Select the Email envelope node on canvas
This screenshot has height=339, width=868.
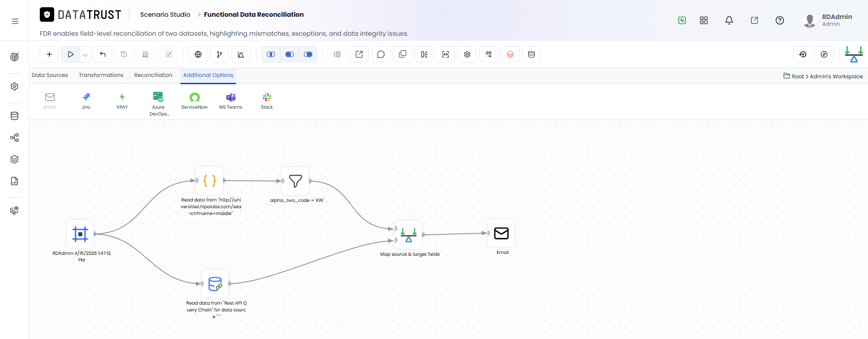point(501,233)
